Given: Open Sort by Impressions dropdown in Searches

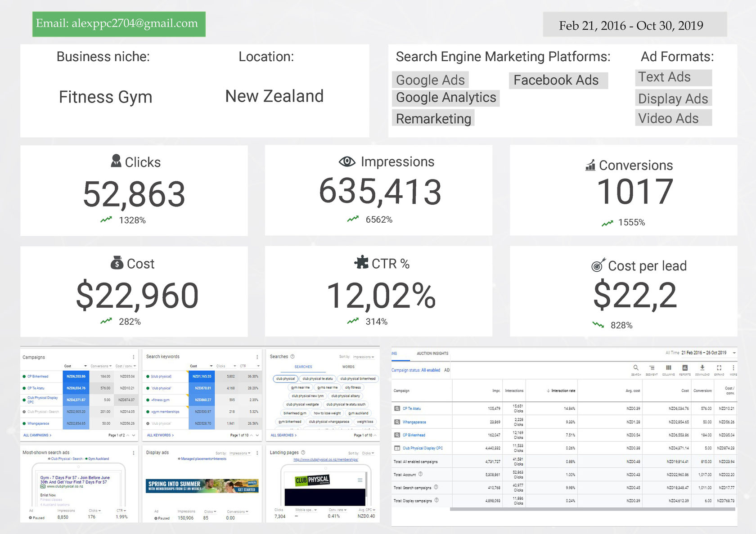Looking at the screenshot, I should pyautogui.click(x=363, y=357).
